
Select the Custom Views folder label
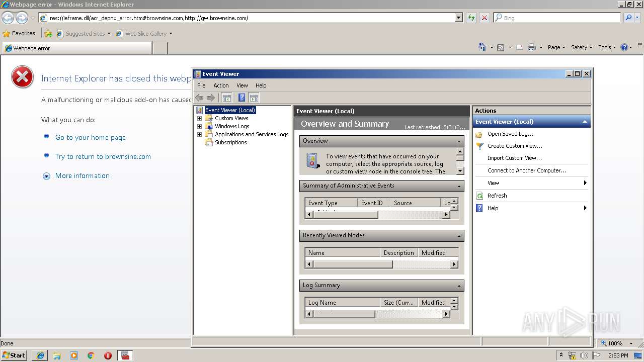(x=231, y=118)
